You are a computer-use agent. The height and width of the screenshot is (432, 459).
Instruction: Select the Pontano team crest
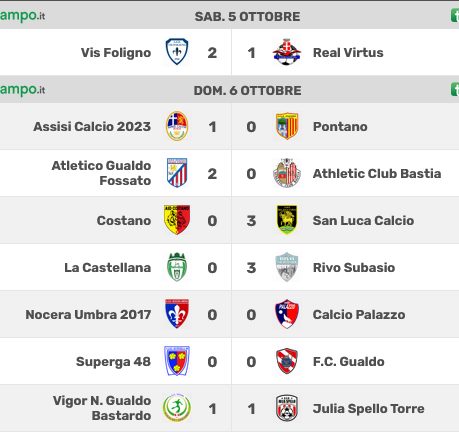(287, 126)
